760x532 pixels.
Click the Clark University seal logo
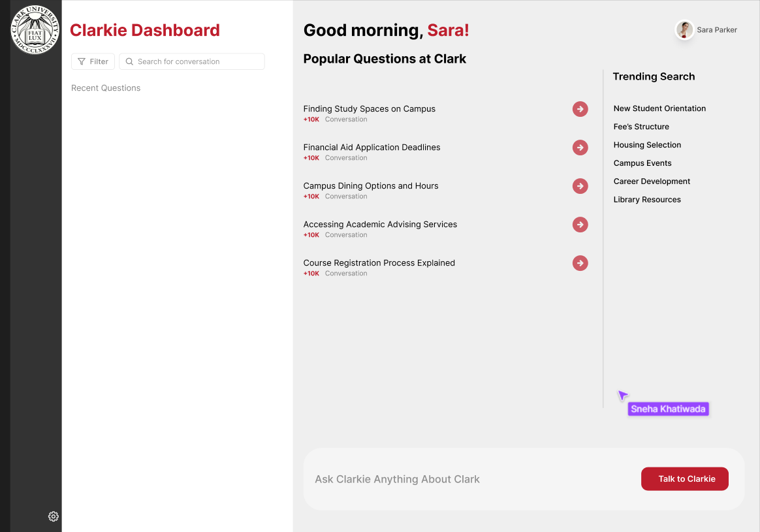[35, 30]
